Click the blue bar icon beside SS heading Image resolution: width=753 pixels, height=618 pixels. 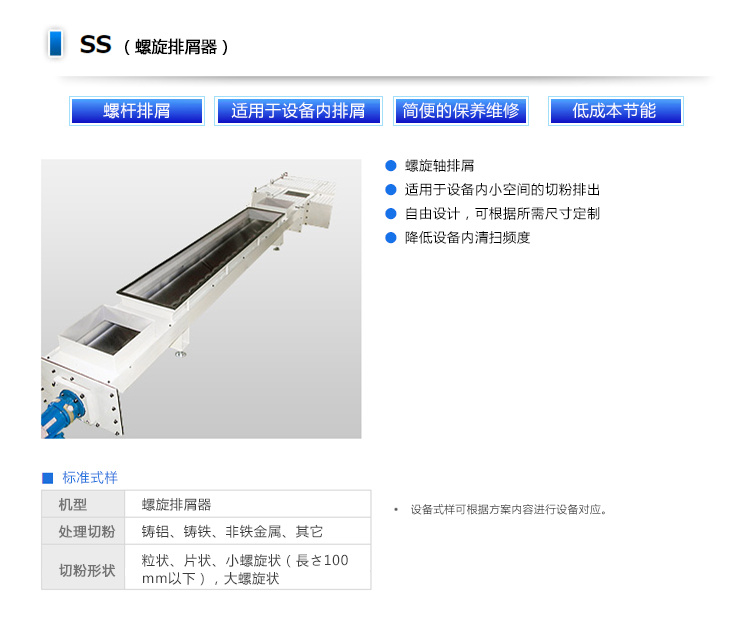[56, 44]
